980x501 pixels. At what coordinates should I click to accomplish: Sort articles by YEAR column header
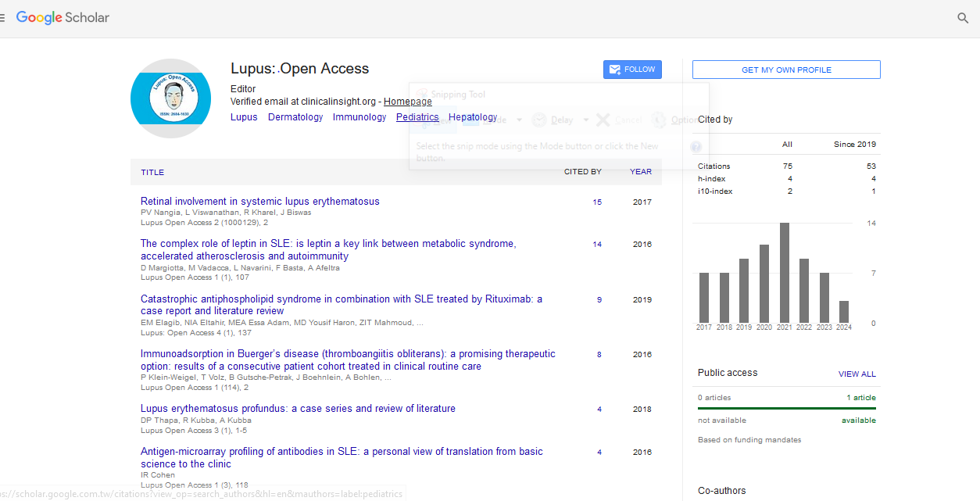(640, 172)
